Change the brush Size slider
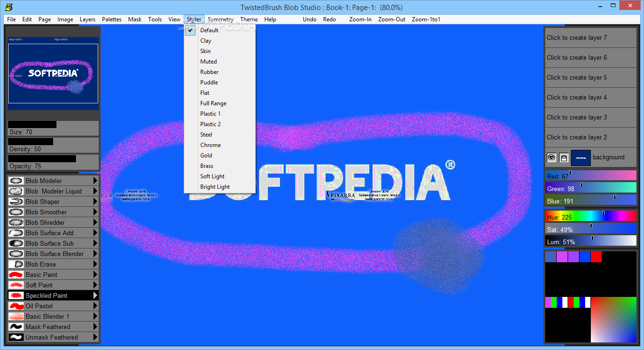This screenshot has height=350, width=644. [53, 129]
